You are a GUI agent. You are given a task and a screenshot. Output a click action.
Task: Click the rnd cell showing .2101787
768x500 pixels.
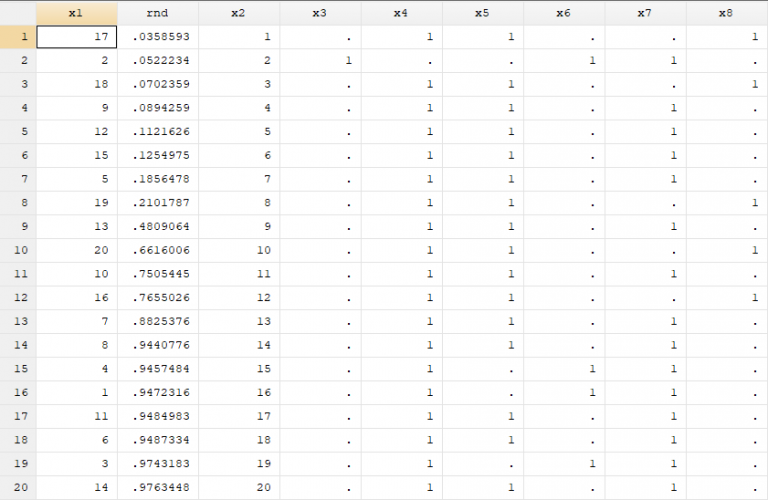157,203
